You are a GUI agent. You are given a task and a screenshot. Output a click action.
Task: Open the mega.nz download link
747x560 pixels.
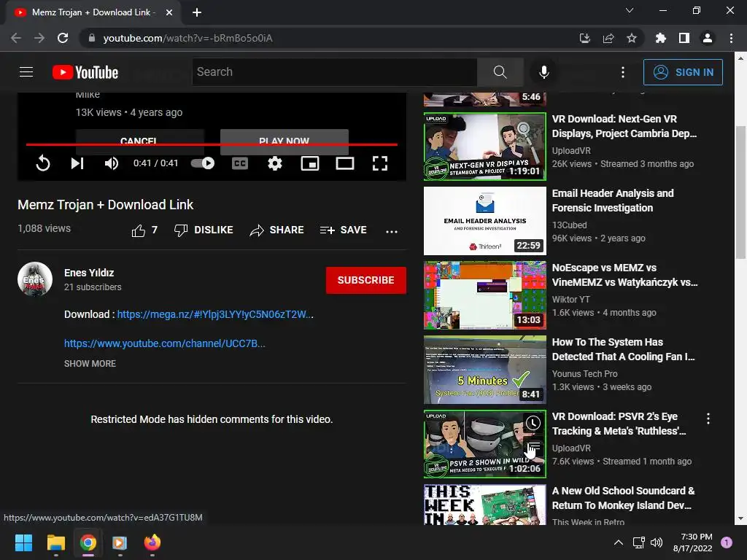coord(215,314)
